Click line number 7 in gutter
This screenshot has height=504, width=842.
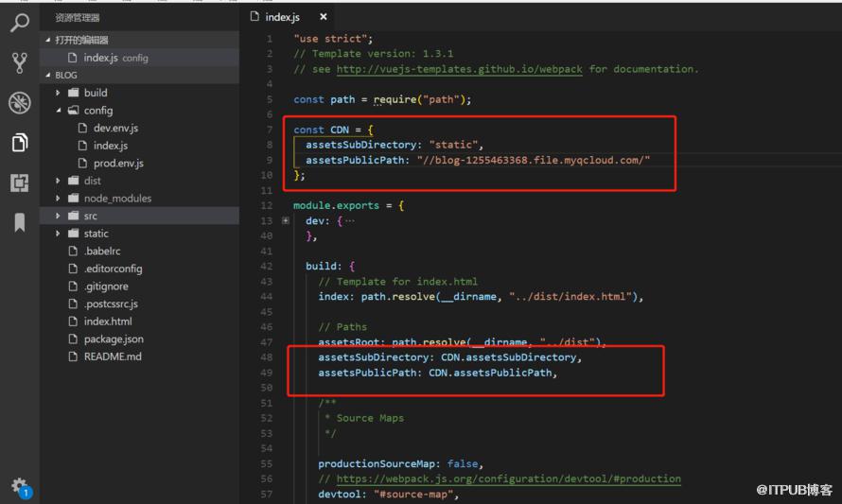coord(270,130)
